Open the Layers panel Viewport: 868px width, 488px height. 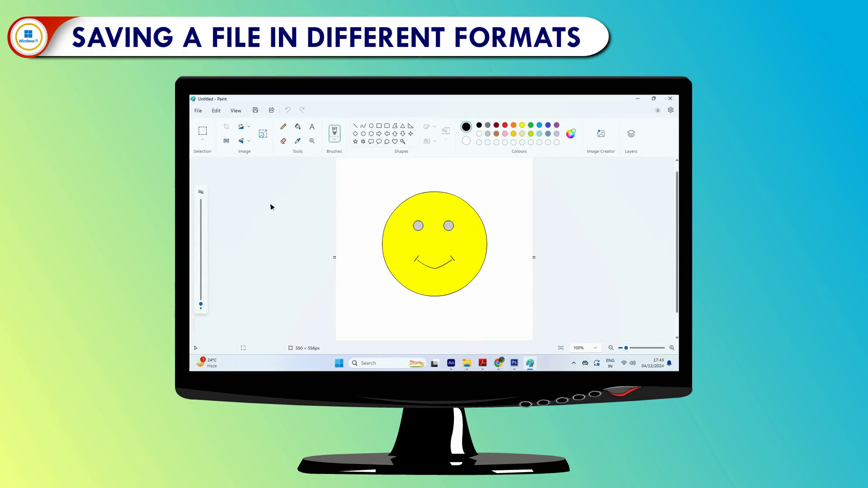[x=631, y=134]
